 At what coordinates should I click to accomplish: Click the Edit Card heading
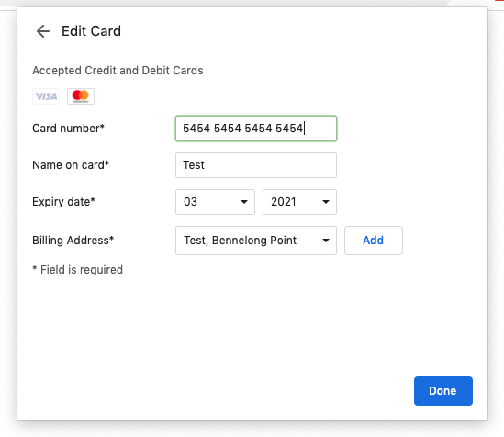click(x=91, y=31)
